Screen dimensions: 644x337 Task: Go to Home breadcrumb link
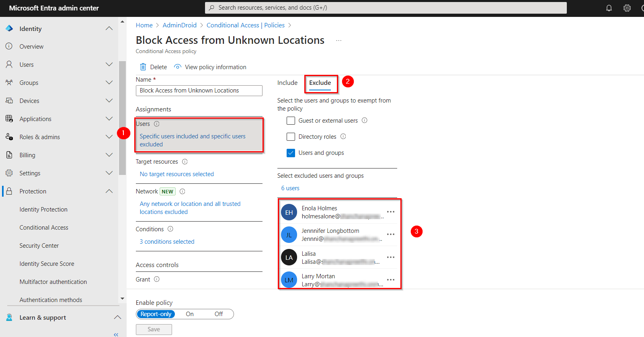tap(144, 25)
